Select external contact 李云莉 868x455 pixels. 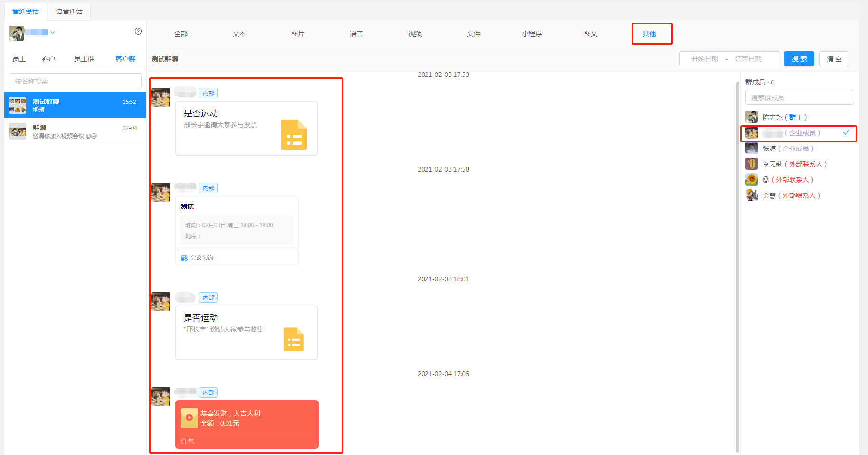tap(772, 164)
